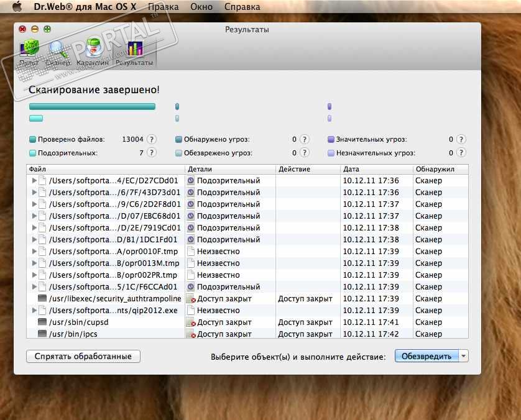The height and width of the screenshot is (420, 521).
Task: Click the Сканирование завершено! heading
Action: (x=94, y=89)
